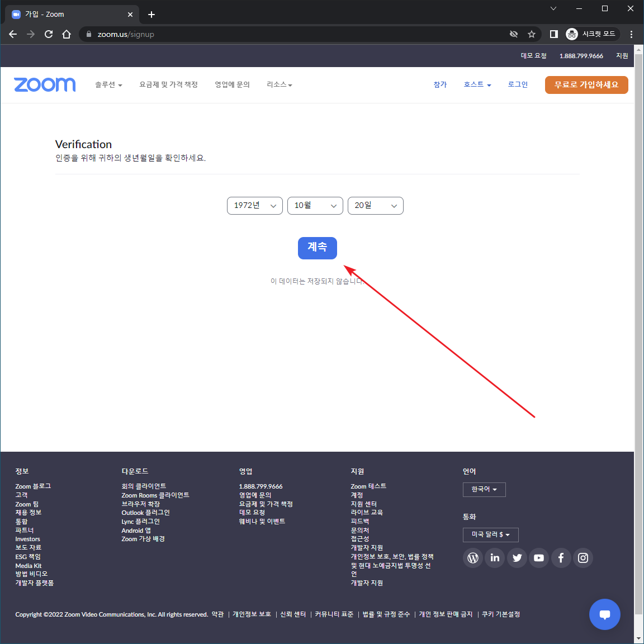Open the browser home page

[x=67, y=35]
